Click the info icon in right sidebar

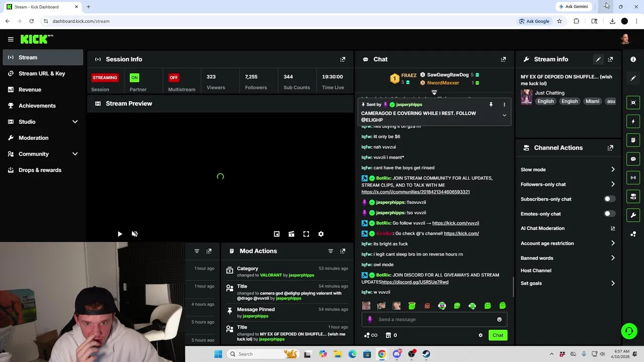[633, 59]
